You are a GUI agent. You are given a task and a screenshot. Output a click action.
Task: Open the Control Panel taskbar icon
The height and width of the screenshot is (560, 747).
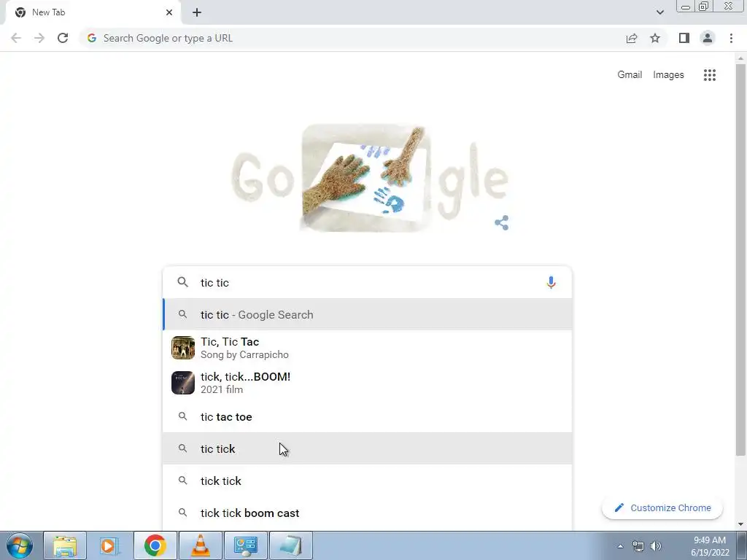[246, 545]
